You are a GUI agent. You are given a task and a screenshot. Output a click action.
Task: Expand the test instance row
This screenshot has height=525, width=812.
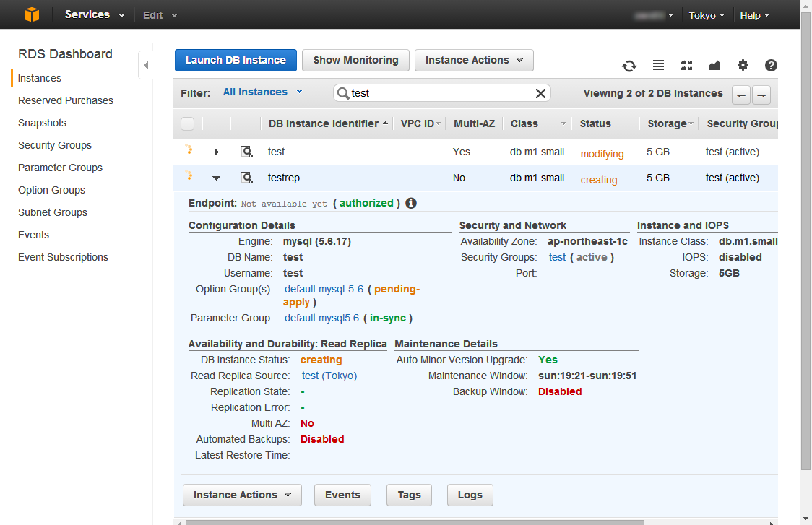[217, 152]
